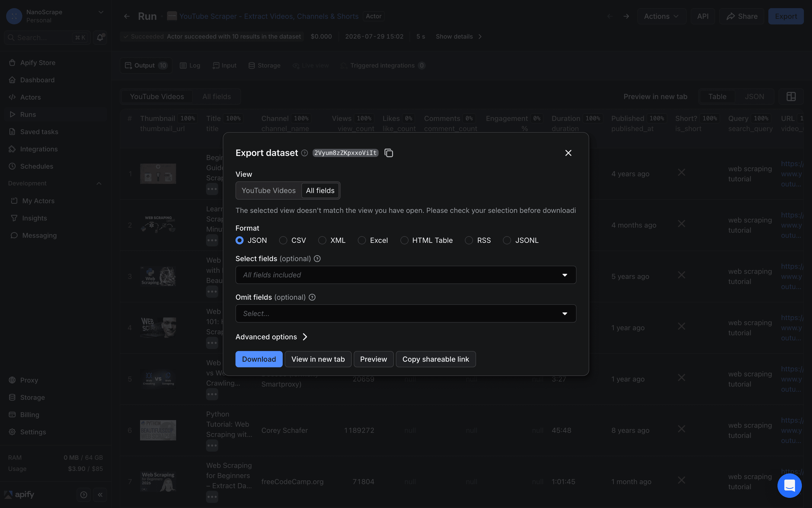
Task: Open Preview in new tab link
Action: point(655,97)
